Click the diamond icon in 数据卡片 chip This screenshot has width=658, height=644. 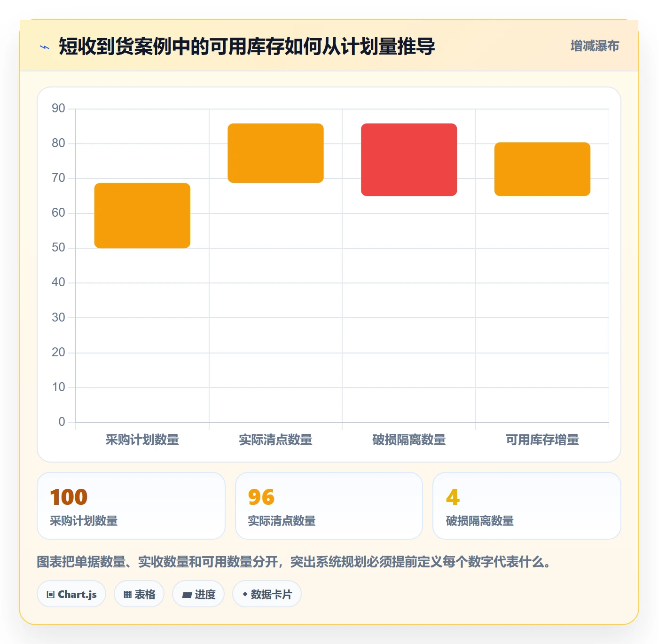(x=245, y=594)
